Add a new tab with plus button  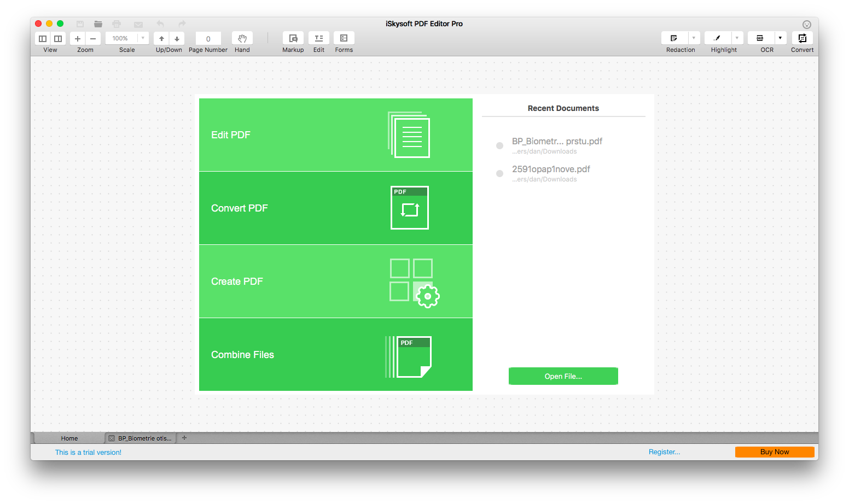(x=184, y=438)
